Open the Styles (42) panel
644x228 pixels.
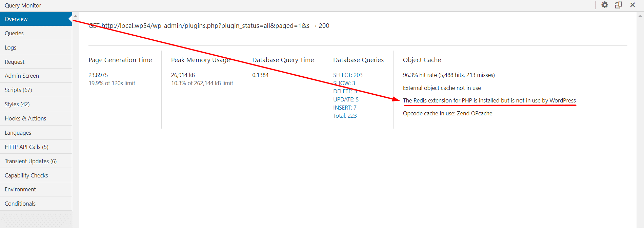[36, 104]
